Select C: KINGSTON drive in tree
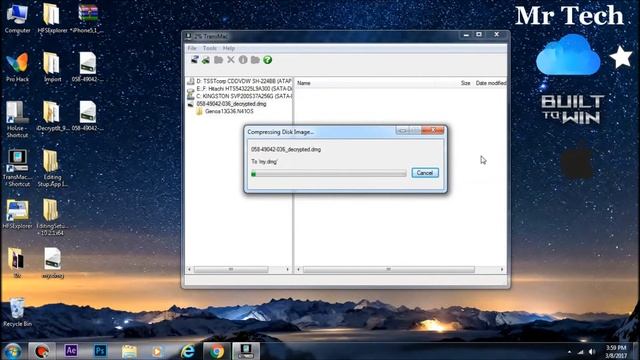Screen dimensions: 640x360 click(x=240, y=96)
